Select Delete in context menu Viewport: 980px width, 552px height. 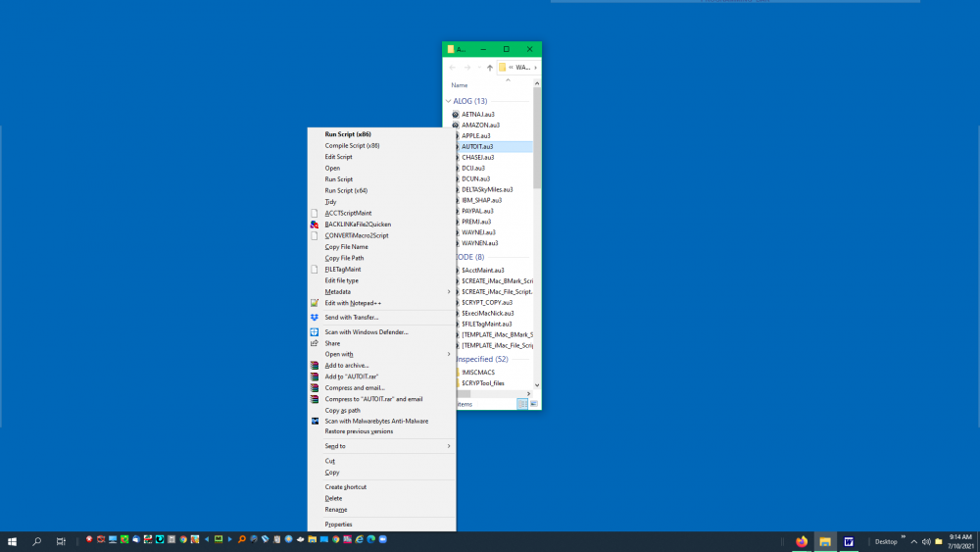tap(381, 498)
